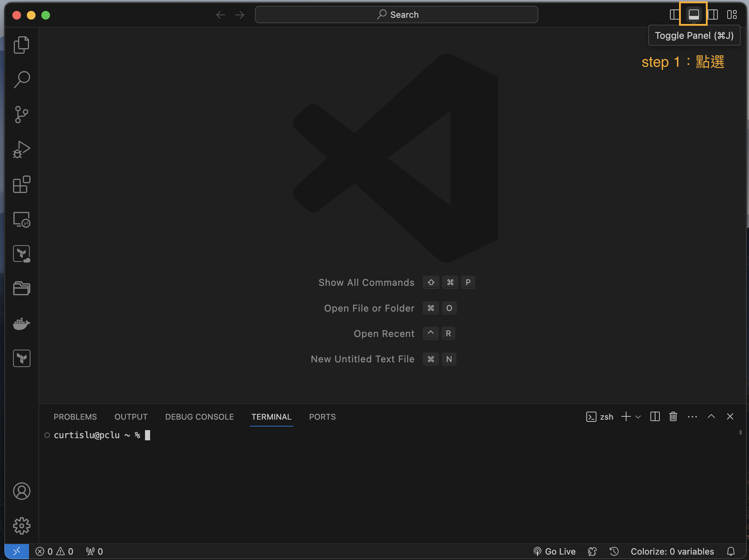Open the terminal launch profile dropdown chevron
This screenshot has height=560, width=749.
[x=638, y=417]
